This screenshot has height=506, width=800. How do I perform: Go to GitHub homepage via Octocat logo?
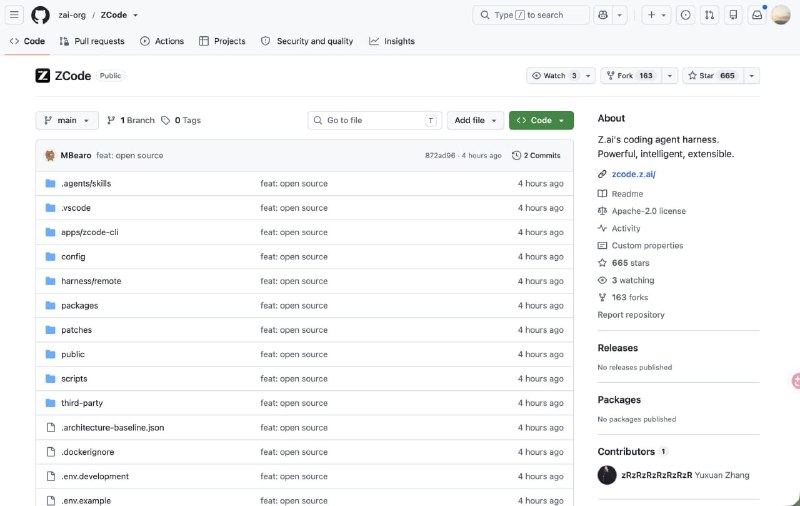(x=40, y=15)
